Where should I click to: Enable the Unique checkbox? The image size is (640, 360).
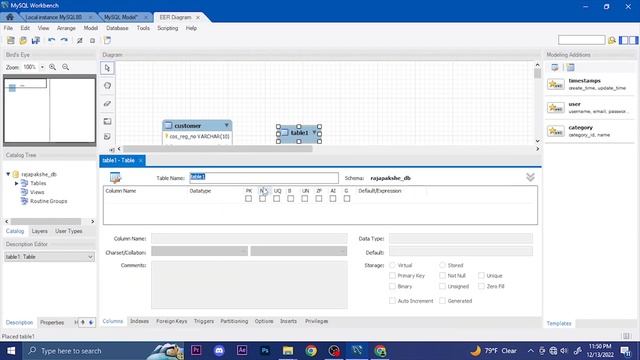(x=481, y=276)
